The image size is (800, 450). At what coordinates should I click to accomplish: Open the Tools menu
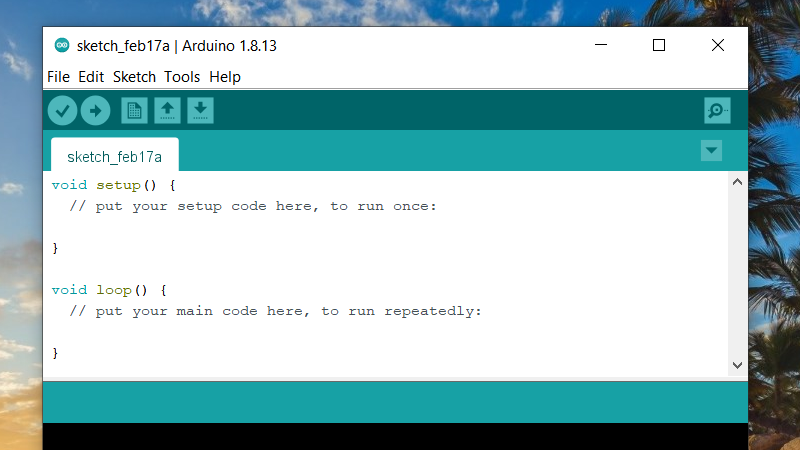(x=182, y=77)
